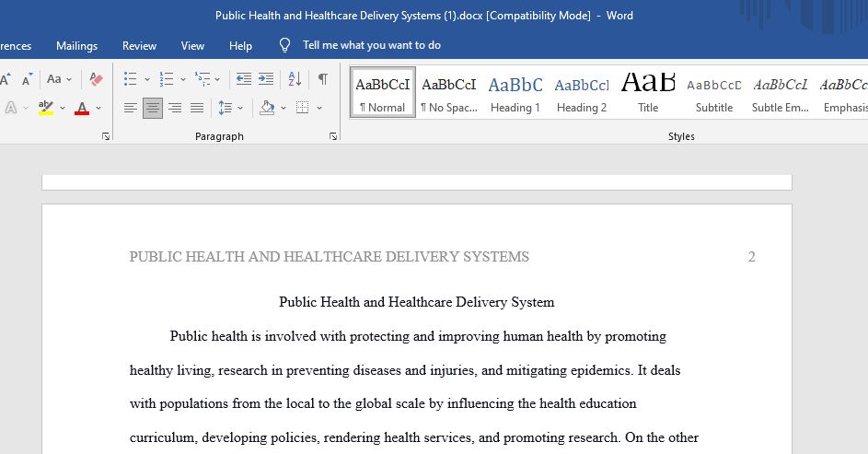The height and width of the screenshot is (454, 868).
Task: Apply Text Effects outlined A
Action: (x=10, y=108)
